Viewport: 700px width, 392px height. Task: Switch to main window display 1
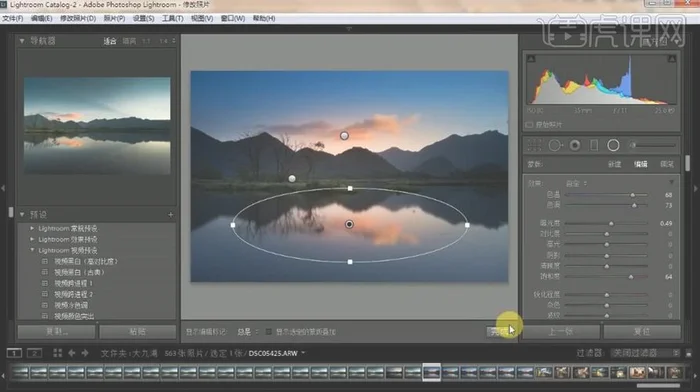14,353
